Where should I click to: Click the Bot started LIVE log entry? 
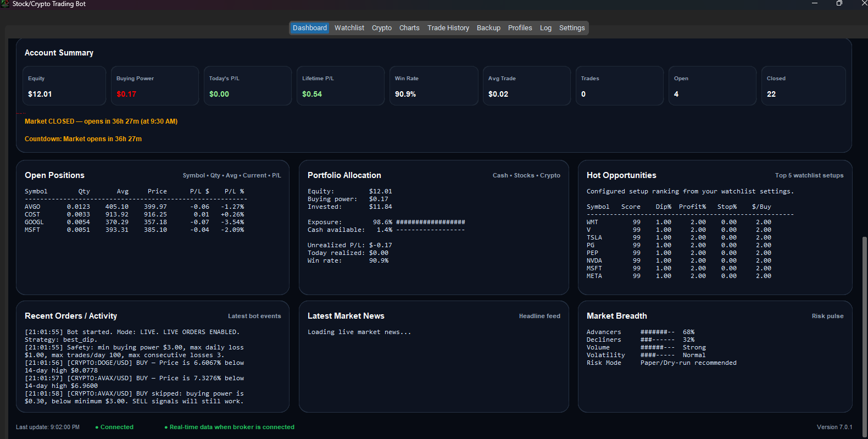click(x=132, y=336)
